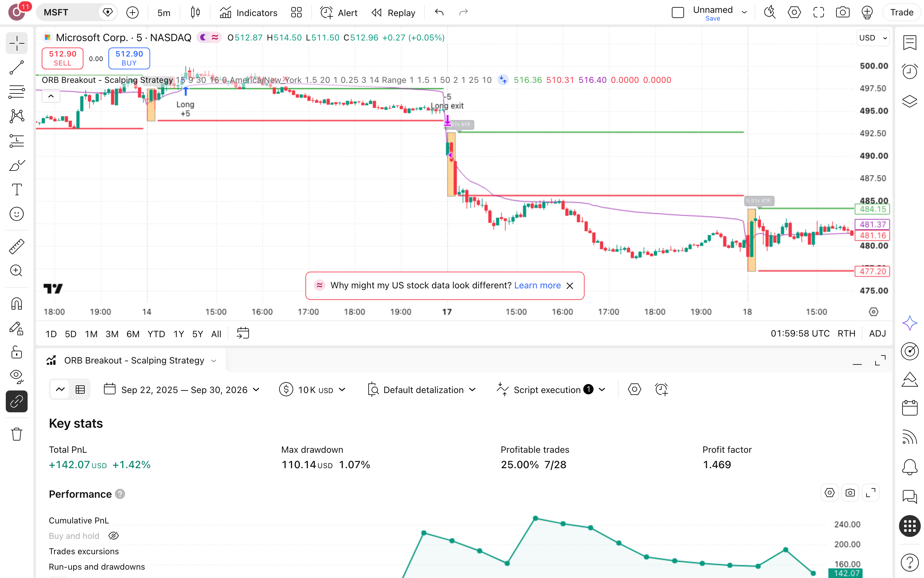This screenshot has height=578, width=924.
Task: Remove drawings with the trash icon
Action: point(16,434)
